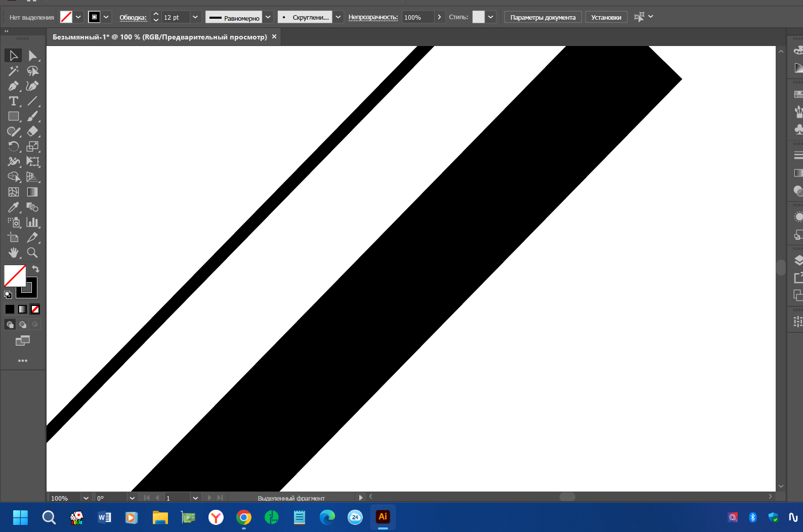Pick the Scale tool
This screenshot has width=803, height=532.
[32, 147]
